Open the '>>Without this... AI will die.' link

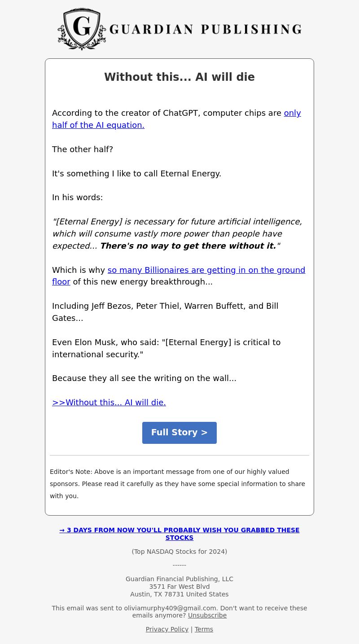pos(109,403)
